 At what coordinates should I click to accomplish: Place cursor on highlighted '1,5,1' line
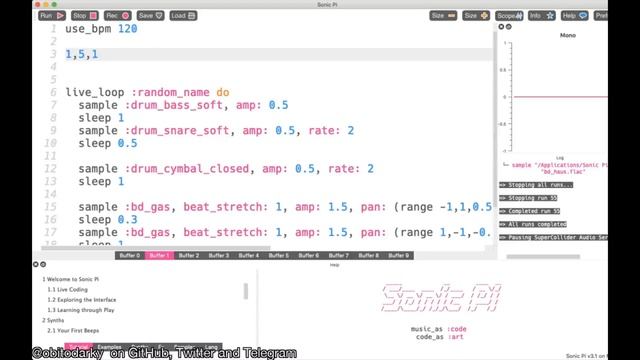82,54
